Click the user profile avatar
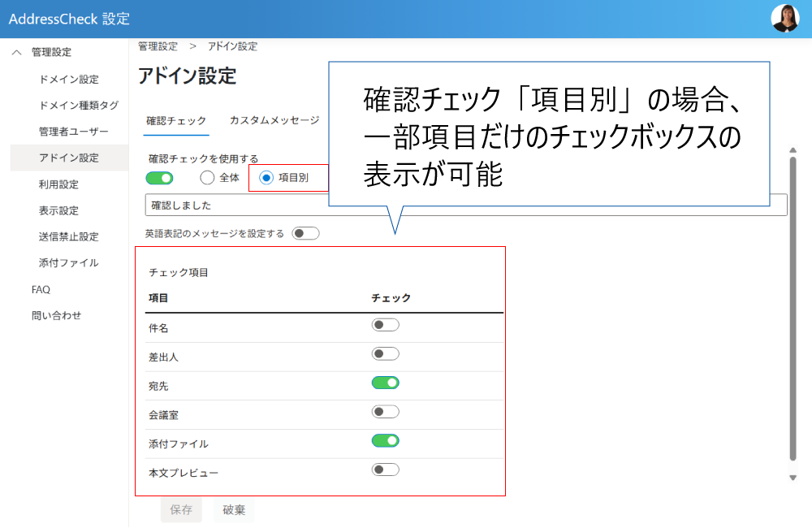 tap(784, 19)
